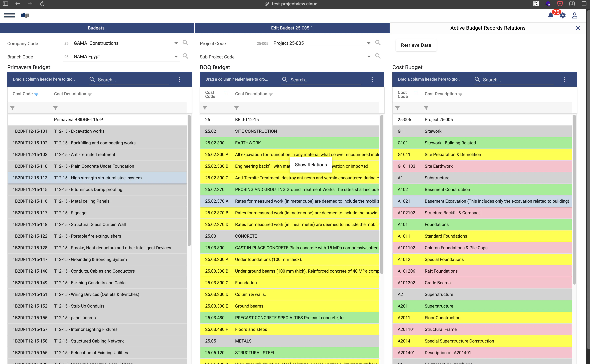Click search magnifier beside Project Code

378,43
